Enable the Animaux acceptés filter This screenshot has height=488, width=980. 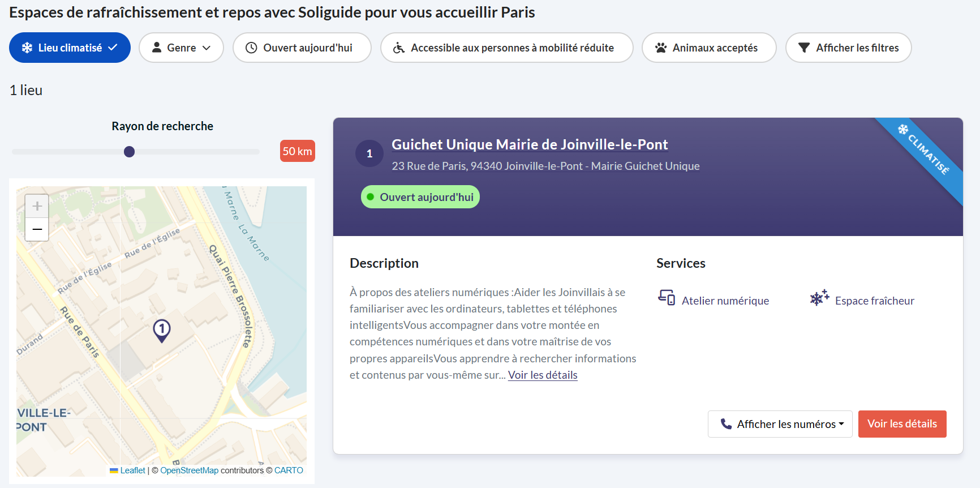click(x=709, y=48)
